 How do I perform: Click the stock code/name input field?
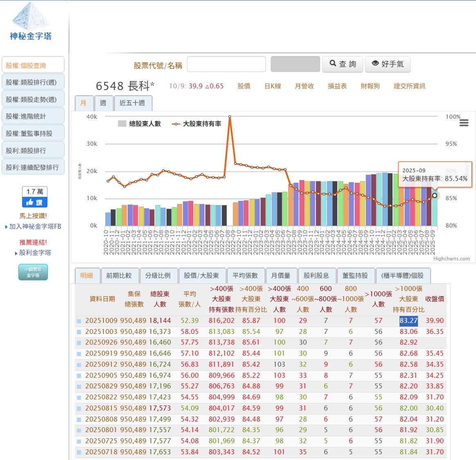pyautogui.click(x=226, y=64)
